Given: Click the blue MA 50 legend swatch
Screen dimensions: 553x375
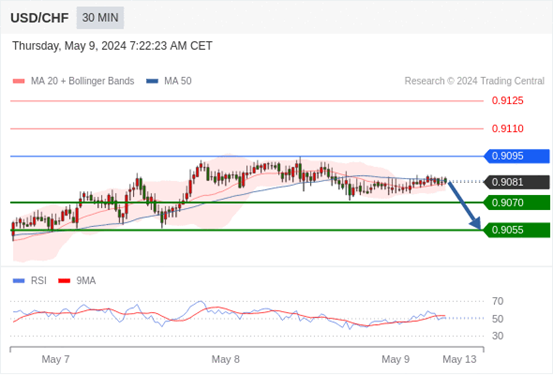Looking at the screenshot, I should [x=152, y=81].
